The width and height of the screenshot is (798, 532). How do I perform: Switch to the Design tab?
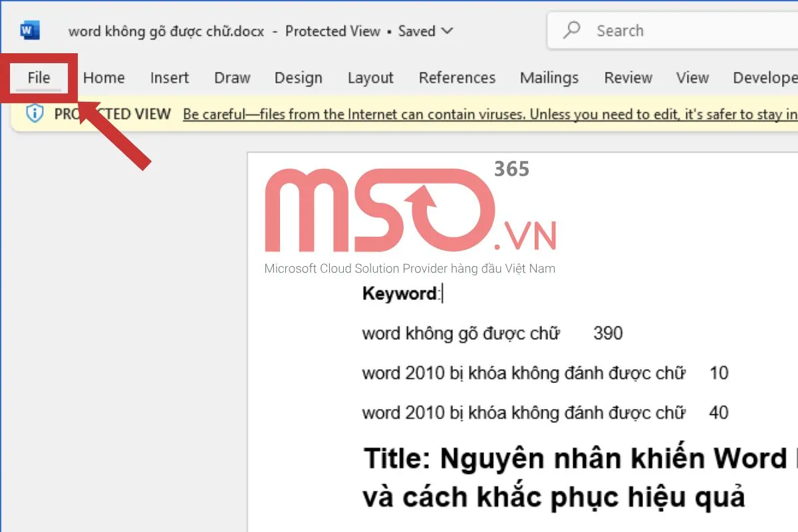298,78
